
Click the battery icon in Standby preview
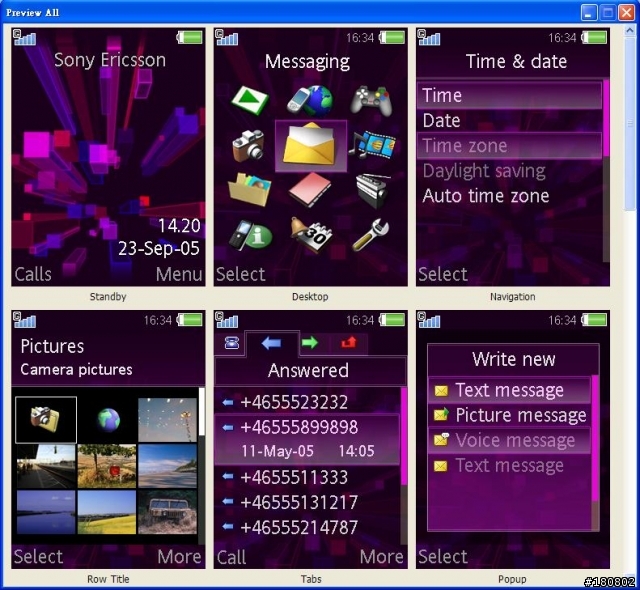189,38
